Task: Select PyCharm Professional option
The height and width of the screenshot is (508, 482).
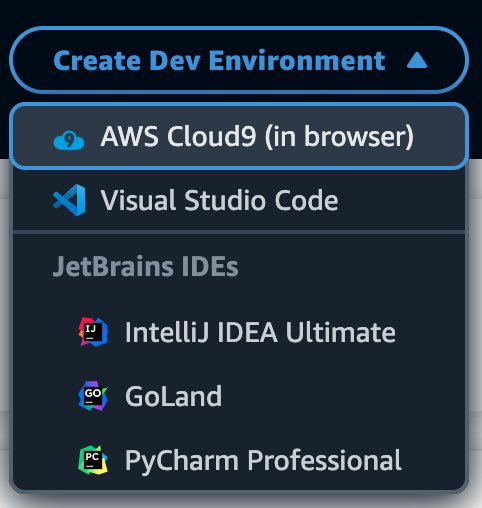Action: point(239,460)
